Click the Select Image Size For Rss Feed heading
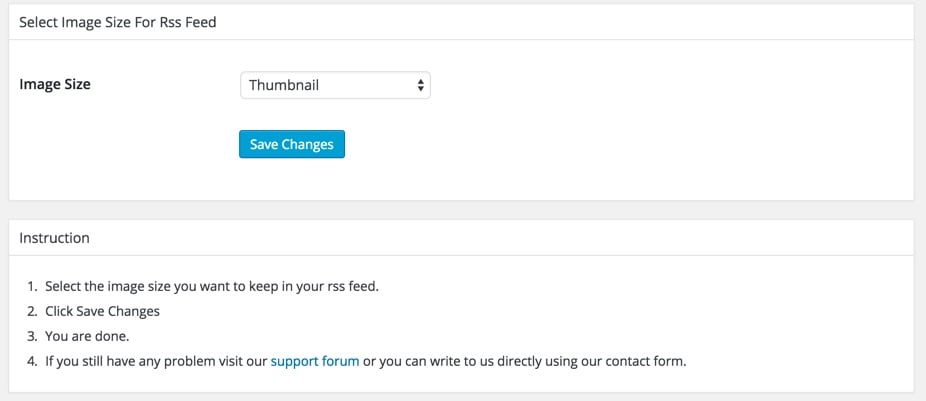This screenshot has height=401, width=926. tap(118, 22)
